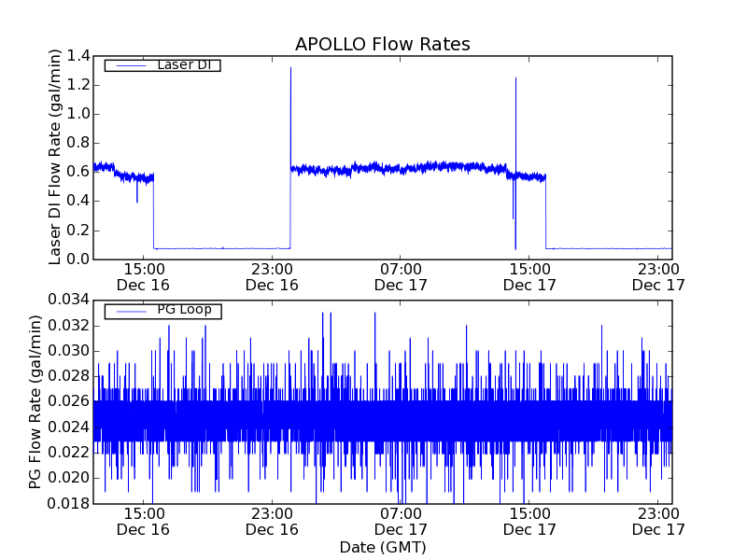Select the "Laser DI" legend entry
Screen dimensions: 747x560
coord(182,65)
